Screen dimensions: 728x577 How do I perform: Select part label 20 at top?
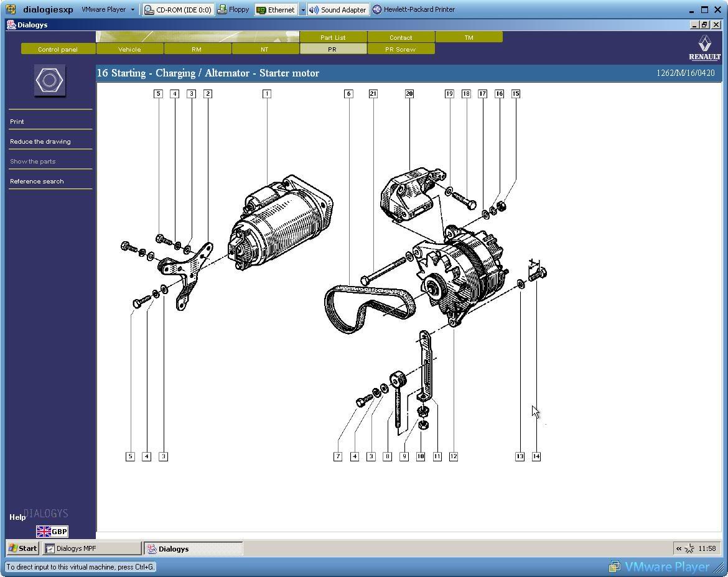click(409, 94)
